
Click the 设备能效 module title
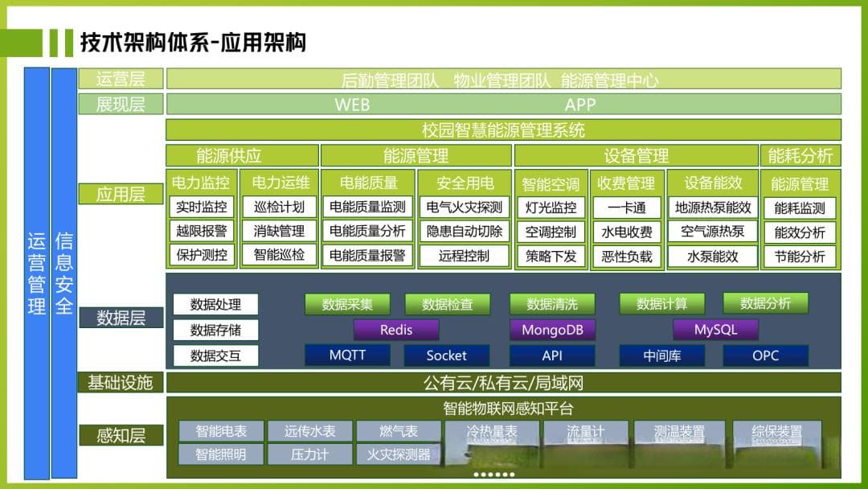pyautogui.click(x=712, y=183)
